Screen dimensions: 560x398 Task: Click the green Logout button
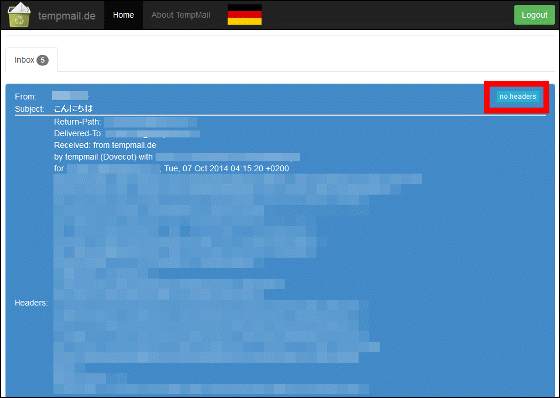point(534,15)
